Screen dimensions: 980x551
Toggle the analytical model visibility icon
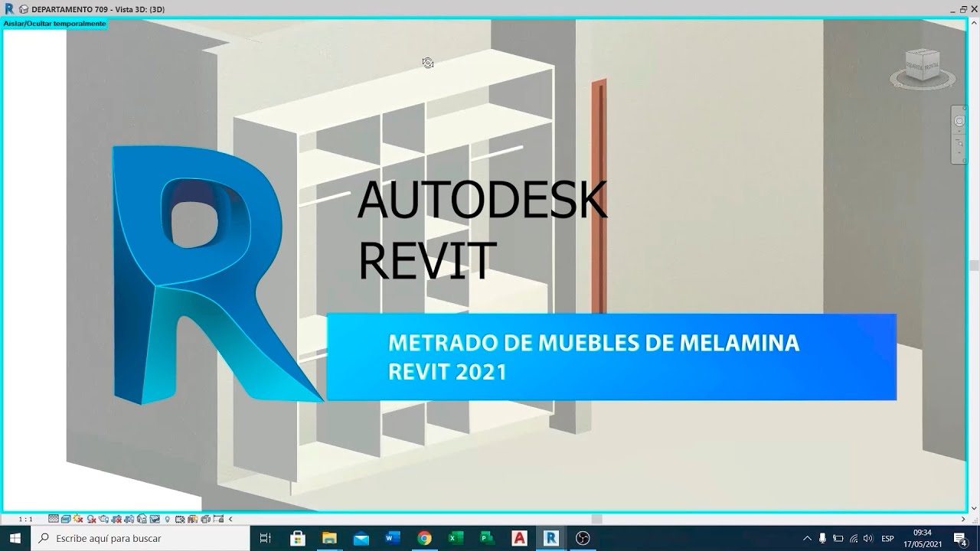tap(192, 519)
